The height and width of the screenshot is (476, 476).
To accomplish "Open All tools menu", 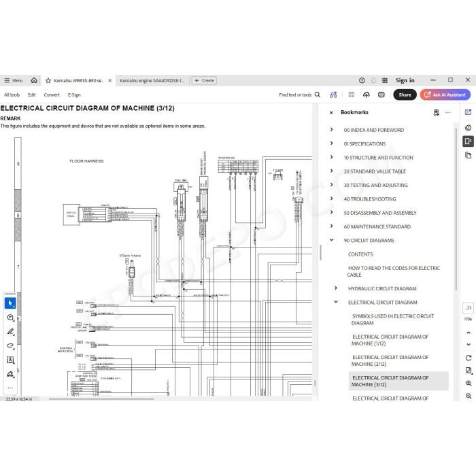I will pos(12,95).
